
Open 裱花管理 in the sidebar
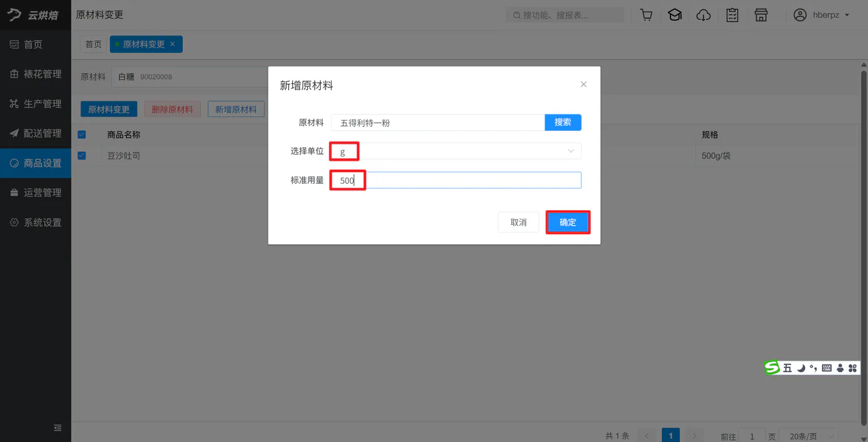(x=35, y=75)
